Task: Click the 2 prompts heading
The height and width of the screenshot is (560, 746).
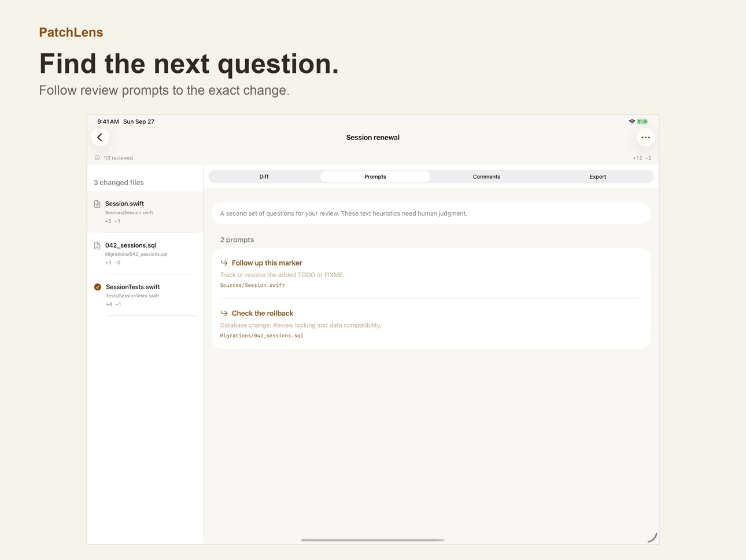Action: [x=237, y=240]
